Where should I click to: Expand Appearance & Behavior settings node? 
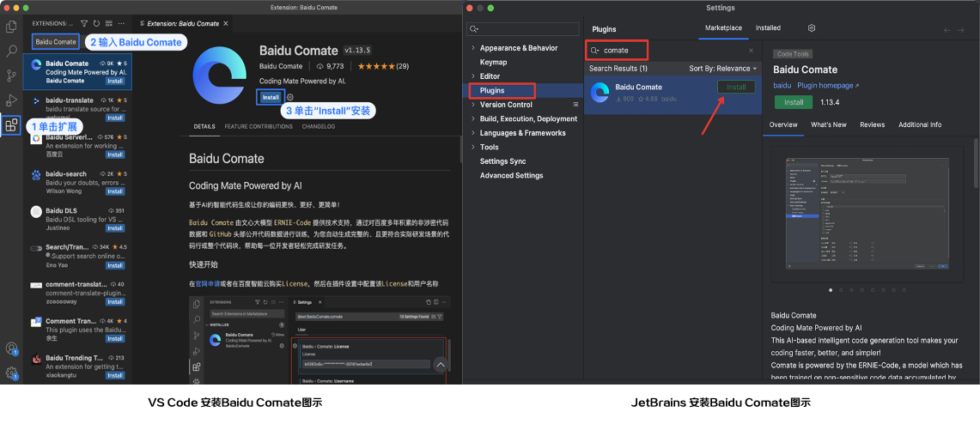tap(473, 48)
